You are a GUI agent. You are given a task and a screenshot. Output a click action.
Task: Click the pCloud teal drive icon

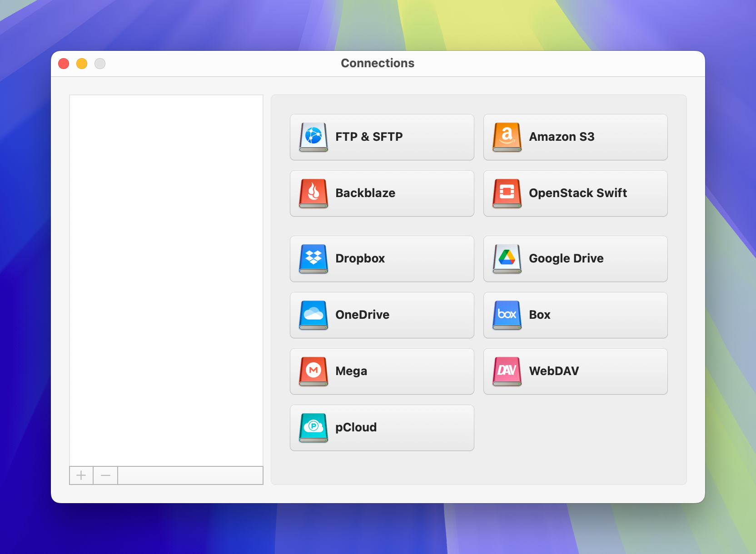coord(313,427)
